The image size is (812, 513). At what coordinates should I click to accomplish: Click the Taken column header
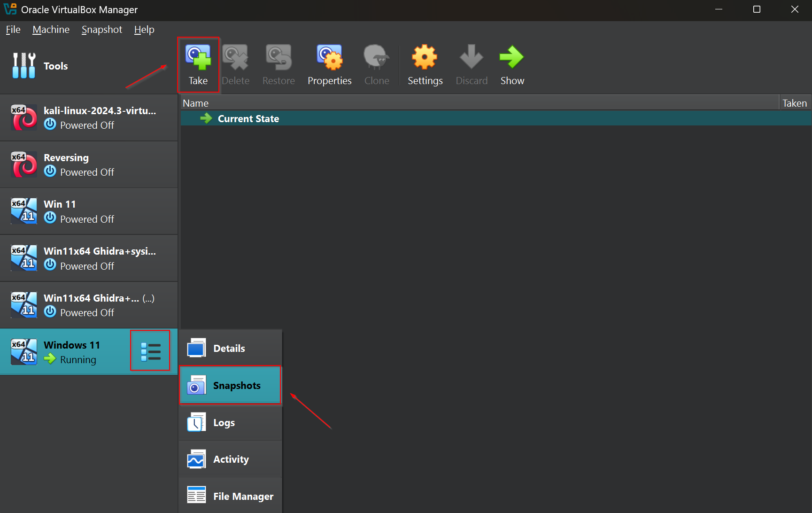(795, 103)
